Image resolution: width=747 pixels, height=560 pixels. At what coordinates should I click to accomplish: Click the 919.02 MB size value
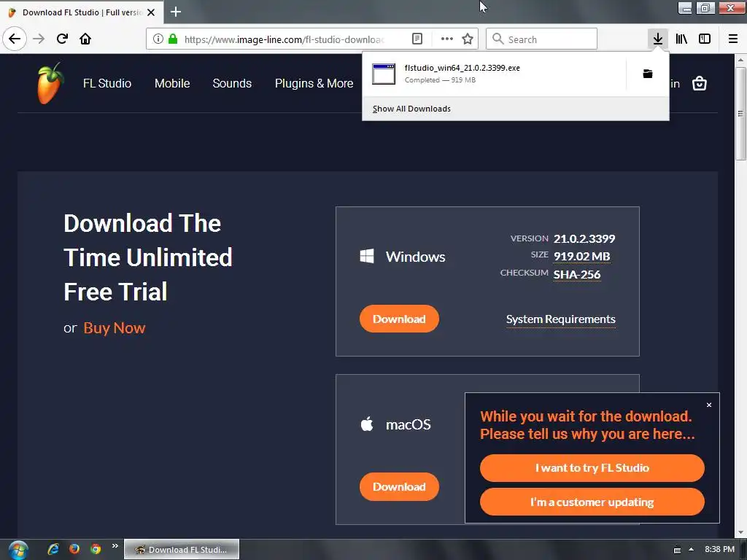click(581, 256)
